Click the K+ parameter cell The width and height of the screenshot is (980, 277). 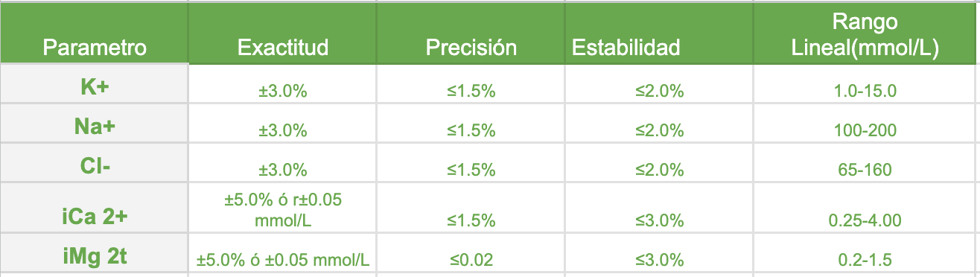click(94, 85)
